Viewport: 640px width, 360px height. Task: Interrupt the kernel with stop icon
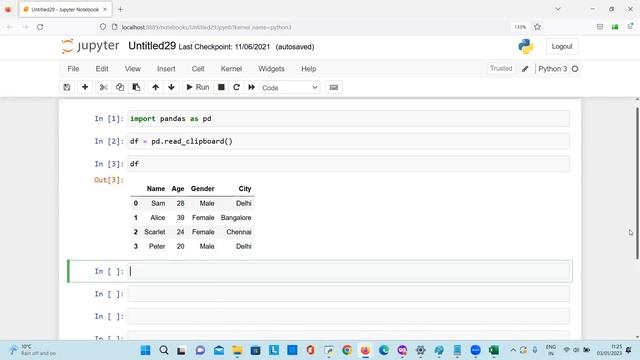pyautogui.click(x=221, y=87)
